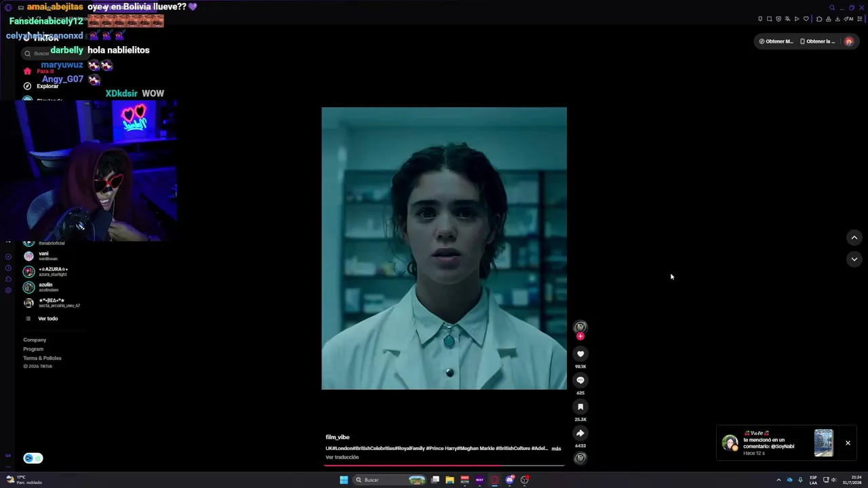
Task: Launch the AI assistant toolbar button
Action: click(848, 19)
